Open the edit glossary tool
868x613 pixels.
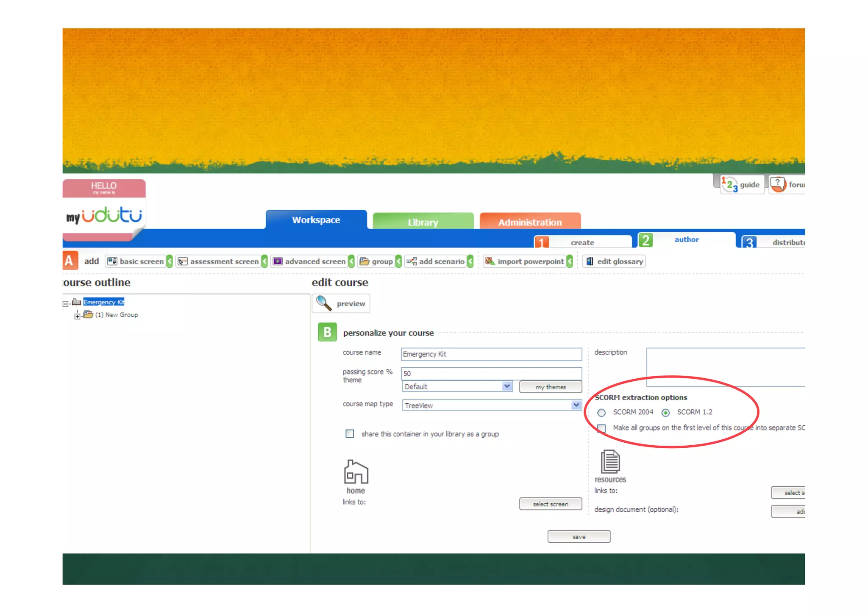click(x=614, y=261)
